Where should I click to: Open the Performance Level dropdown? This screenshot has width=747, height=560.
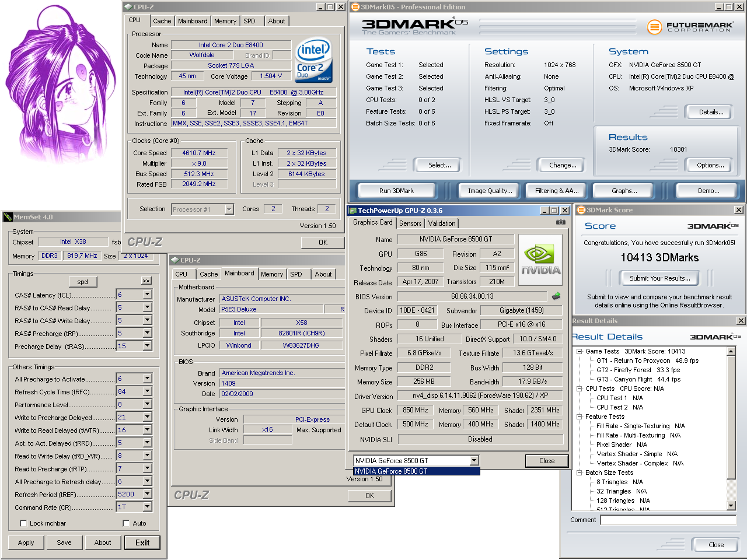click(x=147, y=404)
